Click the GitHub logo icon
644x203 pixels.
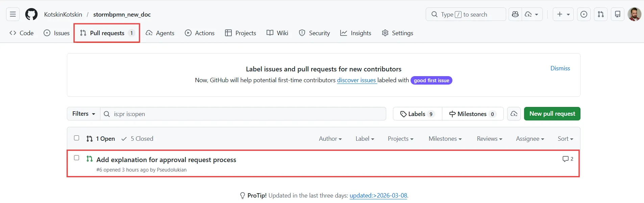click(31, 14)
